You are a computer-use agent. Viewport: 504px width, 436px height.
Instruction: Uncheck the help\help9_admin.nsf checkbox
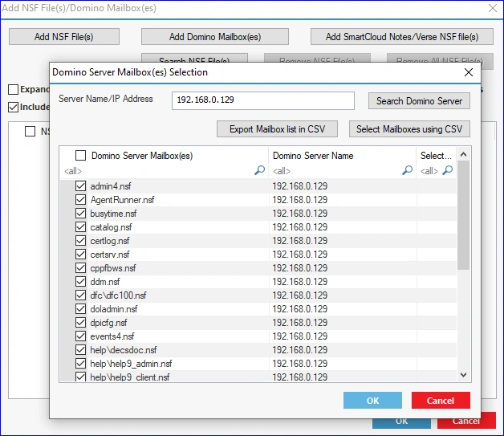(81, 364)
